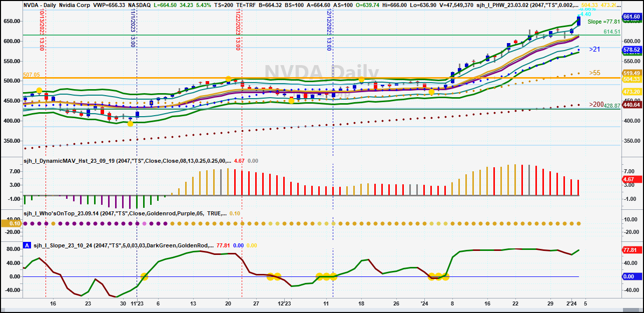The width and height of the screenshot is (644, 313).
Task: Click the '>21' moving average label
Action: click(x=594, y=49)
